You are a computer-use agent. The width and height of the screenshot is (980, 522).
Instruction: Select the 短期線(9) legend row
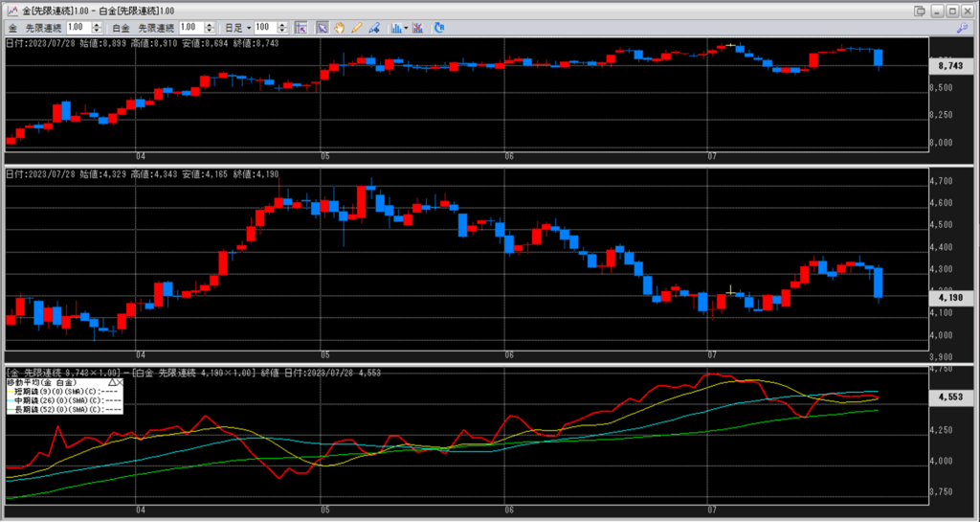(x=64, y=391)
